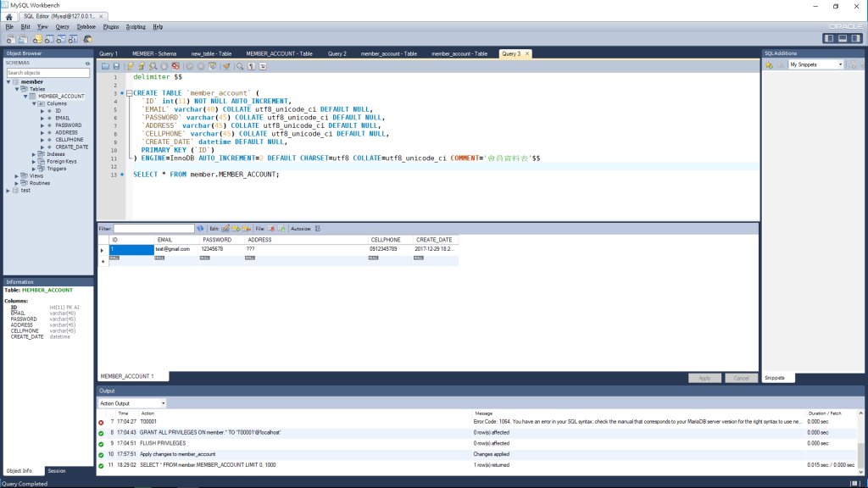The image size is (868, 488).
Task: Click the create new schema icon
Action: point(37,39)
